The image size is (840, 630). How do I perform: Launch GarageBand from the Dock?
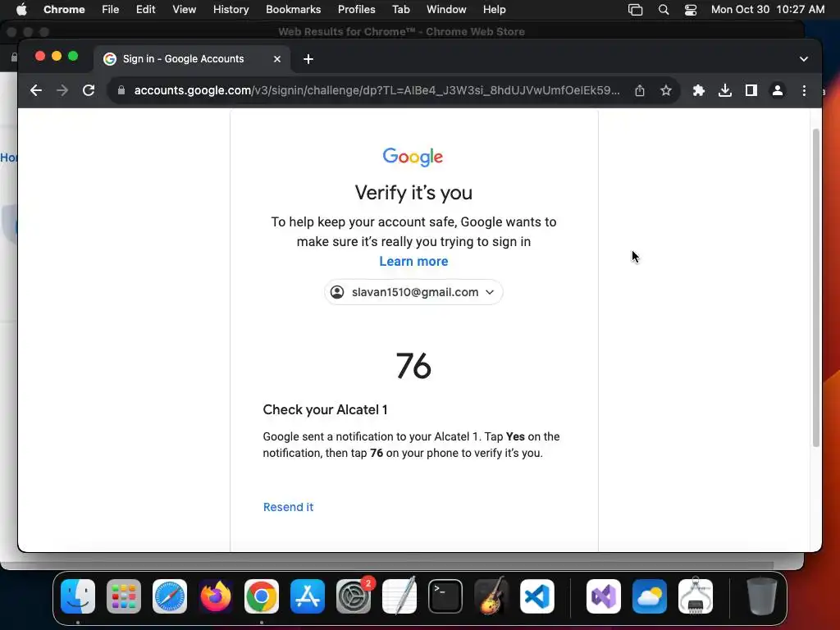[x=491, y=596]
